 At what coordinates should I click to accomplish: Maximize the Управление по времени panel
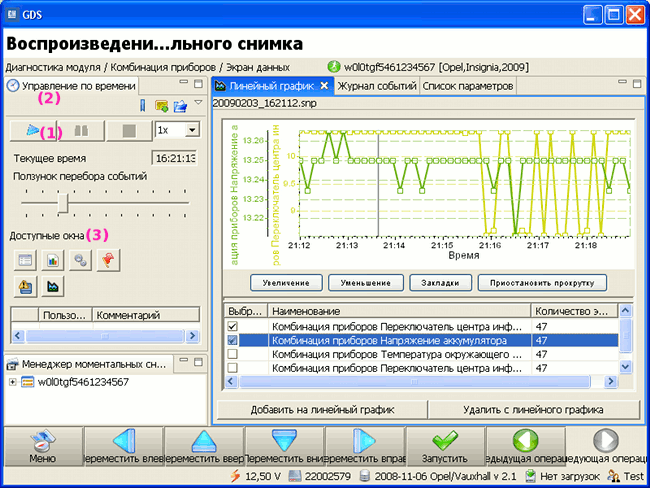[x=198, y=84]
